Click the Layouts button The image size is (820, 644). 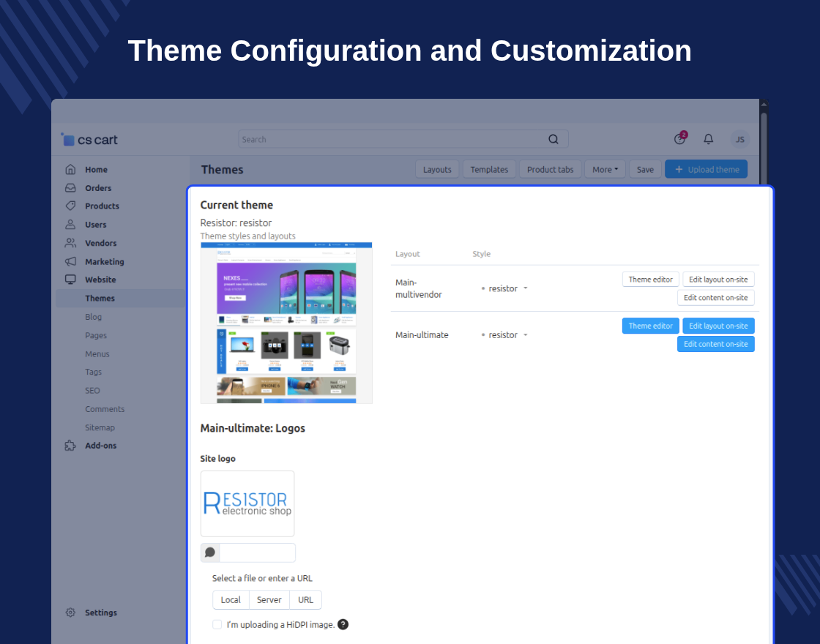[x=437, y=169]
